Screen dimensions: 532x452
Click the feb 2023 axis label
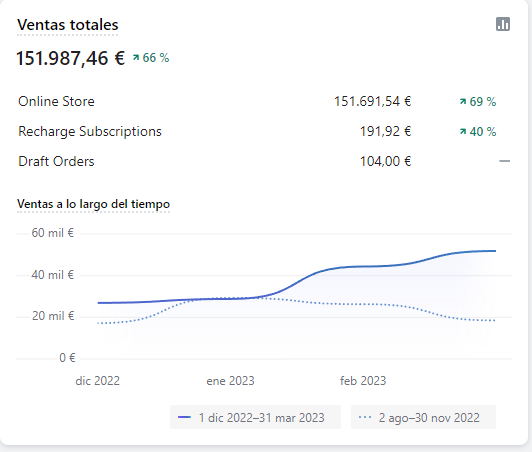(363, 381)
